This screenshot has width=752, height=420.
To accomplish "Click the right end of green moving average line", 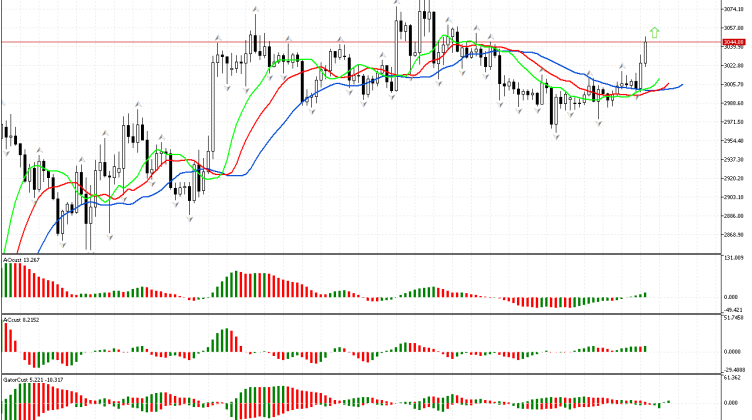I will [658, 79].
